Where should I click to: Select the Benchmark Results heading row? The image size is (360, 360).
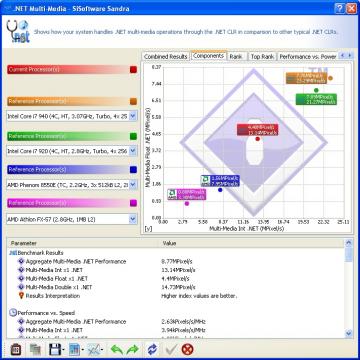[37, 253]
